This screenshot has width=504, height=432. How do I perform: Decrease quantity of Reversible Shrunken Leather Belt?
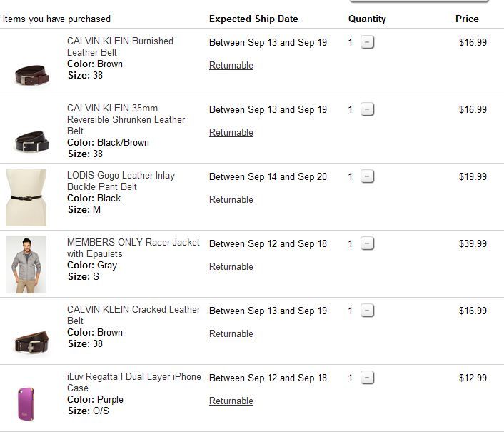[x=367, y=110]
